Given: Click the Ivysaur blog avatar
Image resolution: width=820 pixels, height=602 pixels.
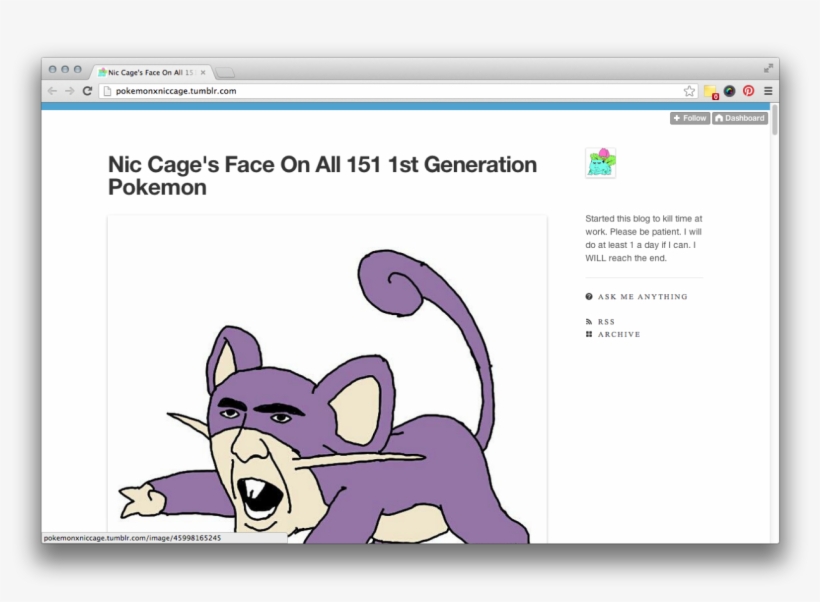Looking at the screenshot, I should click(x=600, y=163).
